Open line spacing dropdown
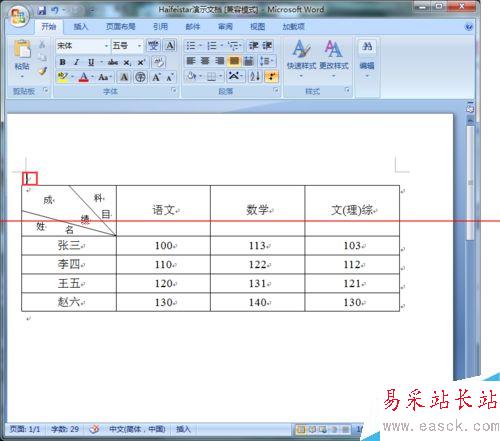This screenshot has height=441, width=500. coord(267,61)
